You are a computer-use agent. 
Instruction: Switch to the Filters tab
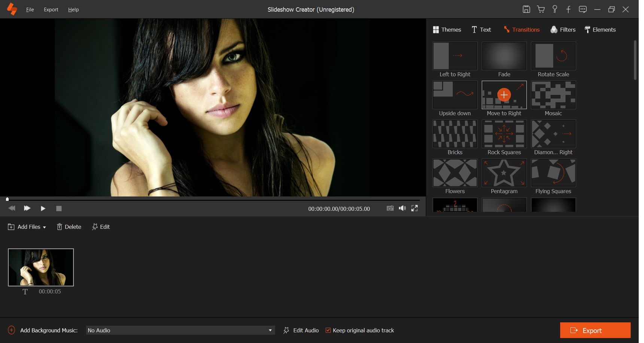pos(563,30)
